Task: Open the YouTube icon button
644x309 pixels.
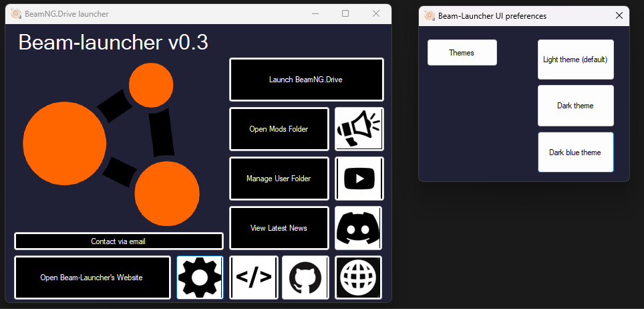Action: point(359,179)
